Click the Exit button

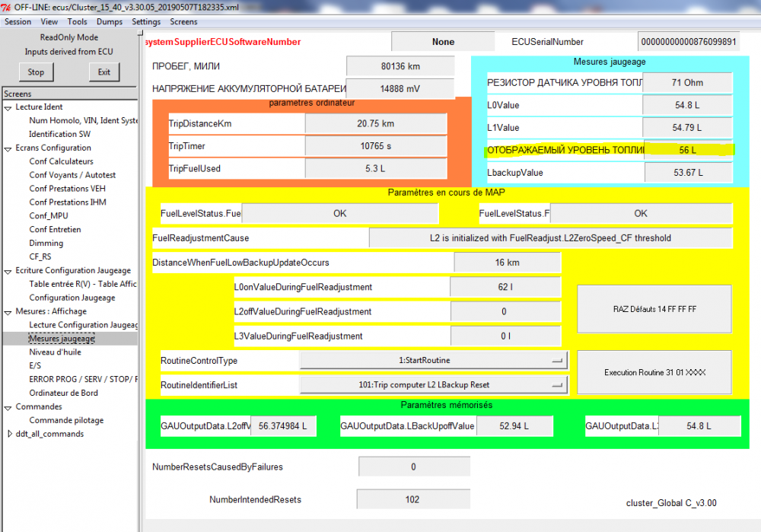103,72
